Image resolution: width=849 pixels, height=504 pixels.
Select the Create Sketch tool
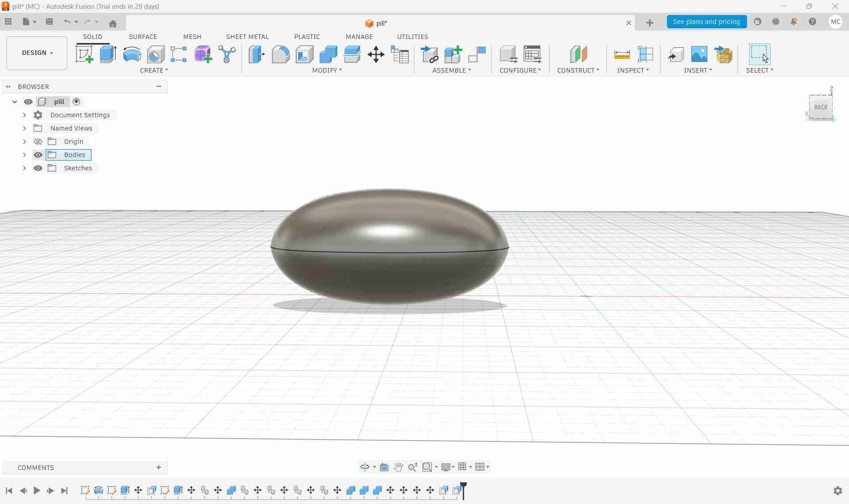point(85,54)
